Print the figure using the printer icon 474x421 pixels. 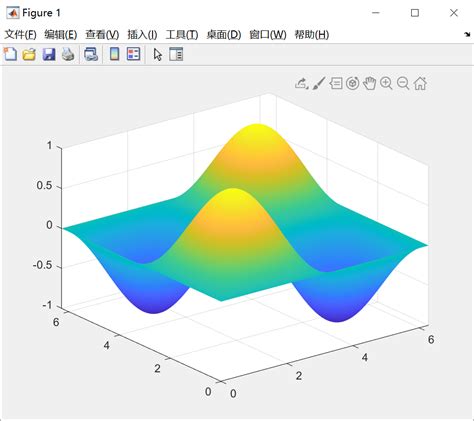68,54
